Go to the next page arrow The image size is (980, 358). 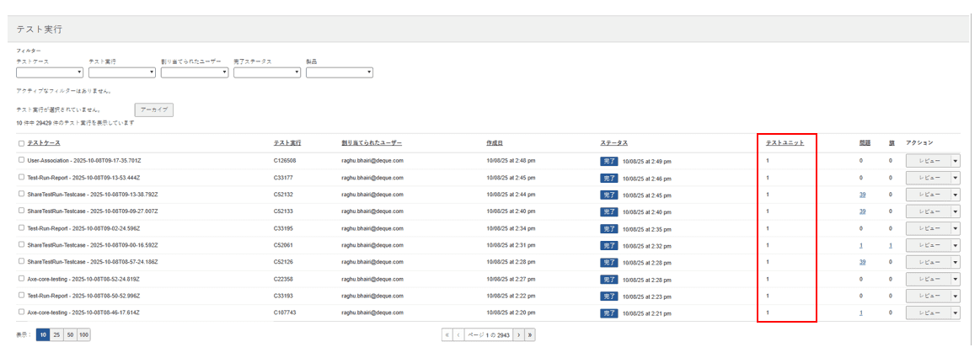coord(518,334)
